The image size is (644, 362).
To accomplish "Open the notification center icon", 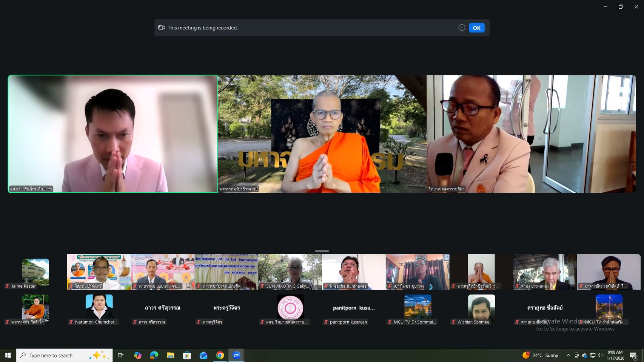I will tap(634, 355).
